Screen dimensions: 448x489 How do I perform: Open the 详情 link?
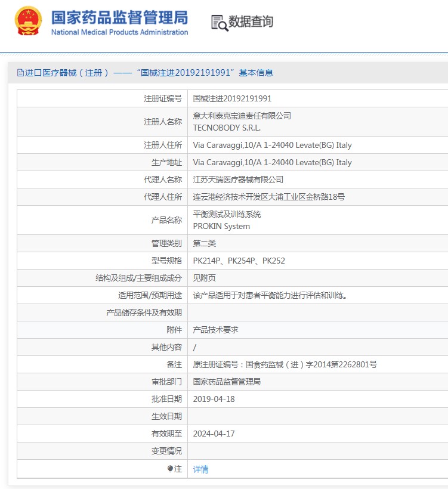[200, 469]
